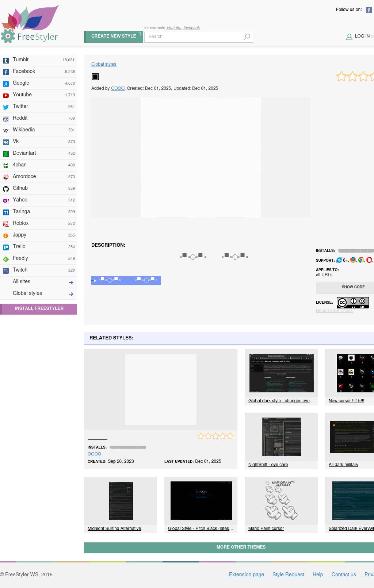
Task: Rate the style with the first star
Action: pos(341,77)
